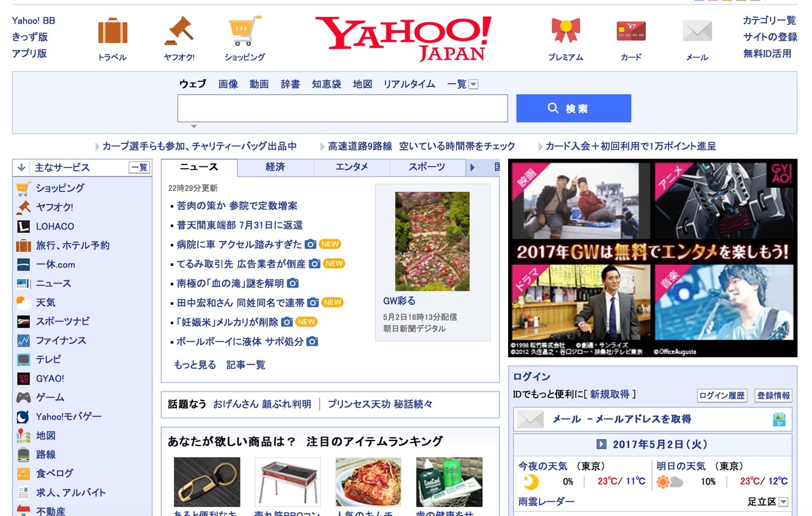Click the 一覧 button next to 主なサービス
Image resolution: width=812 pixels, height=516 pixels.
[139, 168]
